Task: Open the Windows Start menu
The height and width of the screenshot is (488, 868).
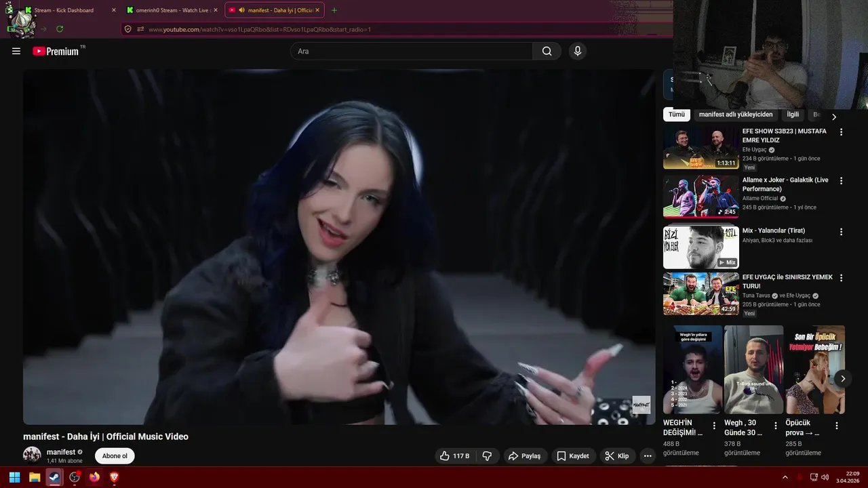Action: [x=14, y=477]
